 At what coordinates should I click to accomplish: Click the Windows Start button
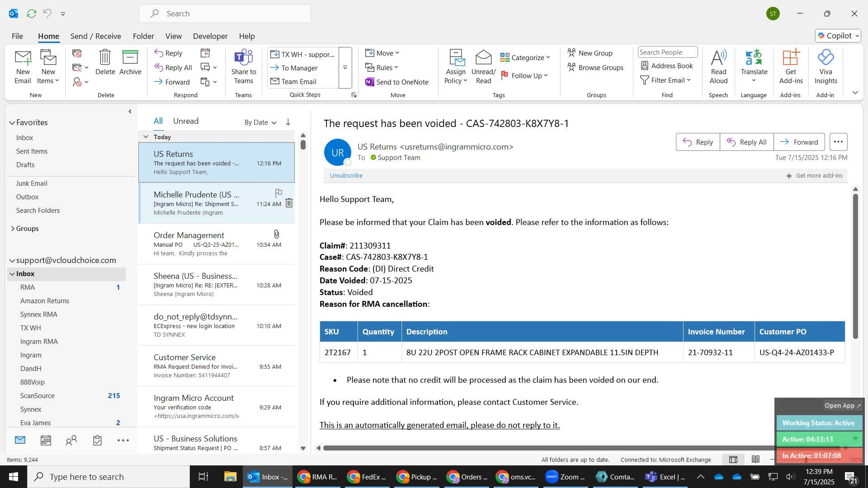[x=14, y=477]
